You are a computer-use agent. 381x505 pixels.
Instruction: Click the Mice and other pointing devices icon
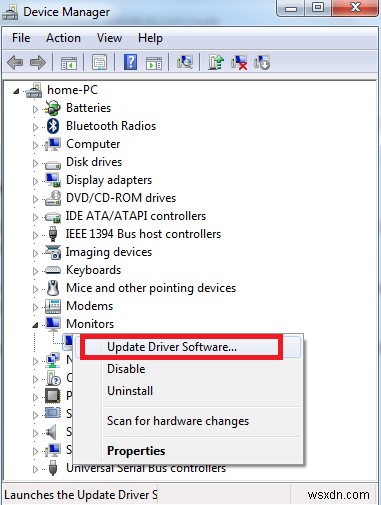[x=53, y=288]
